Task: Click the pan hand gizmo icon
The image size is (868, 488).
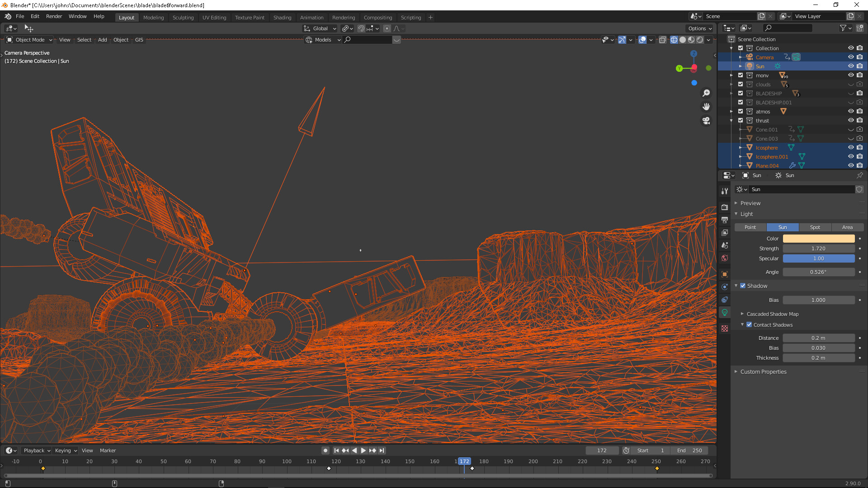Action: pyautogui.click(x=706, y=107)
